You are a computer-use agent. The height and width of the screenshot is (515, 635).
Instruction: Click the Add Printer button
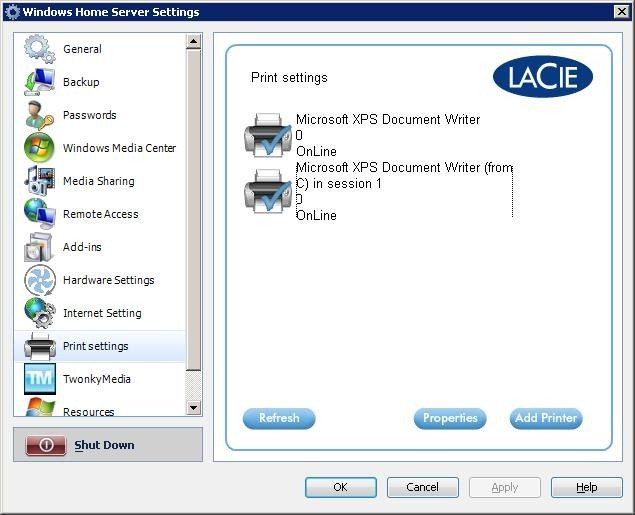(546, 418)
